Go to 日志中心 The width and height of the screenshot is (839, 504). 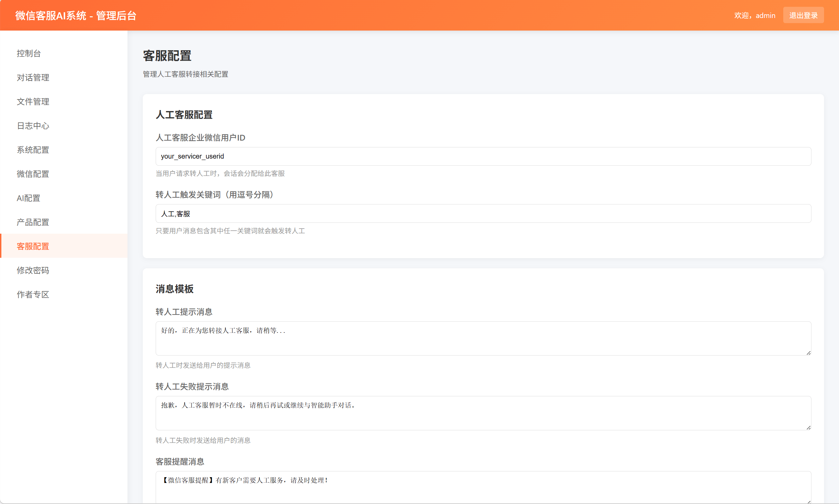(33, 126)
